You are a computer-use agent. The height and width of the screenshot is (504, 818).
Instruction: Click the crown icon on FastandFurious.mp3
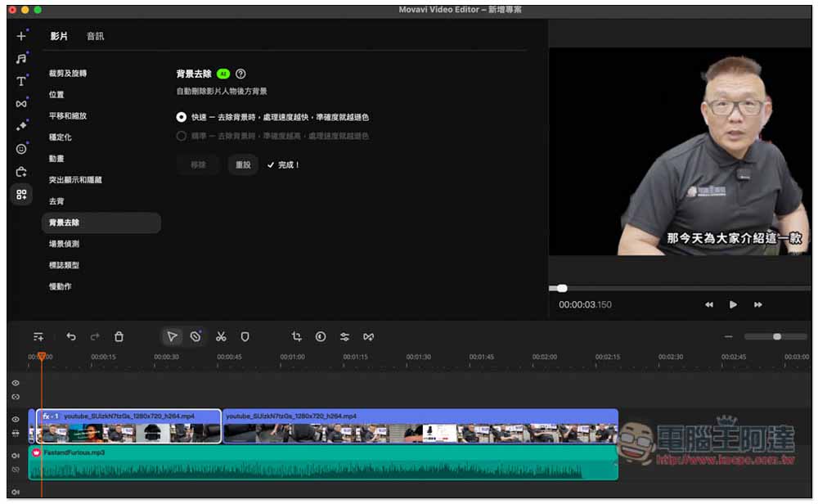tap(36, 453)
